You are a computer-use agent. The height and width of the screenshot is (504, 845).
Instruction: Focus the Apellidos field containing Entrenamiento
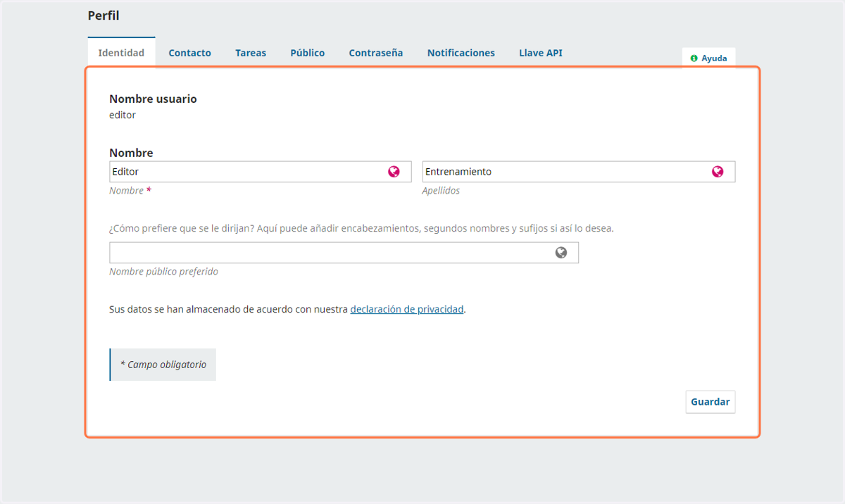[579, 172]
